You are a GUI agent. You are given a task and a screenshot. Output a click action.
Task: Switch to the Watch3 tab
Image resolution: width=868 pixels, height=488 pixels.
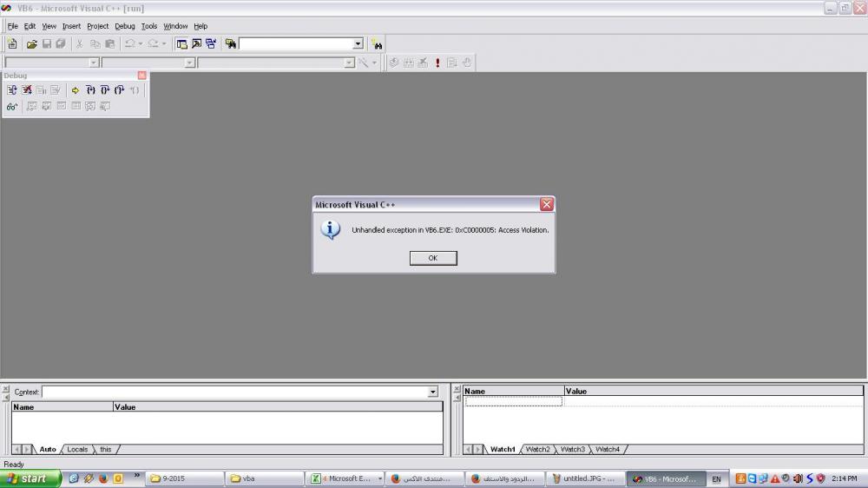coord(572,449)
